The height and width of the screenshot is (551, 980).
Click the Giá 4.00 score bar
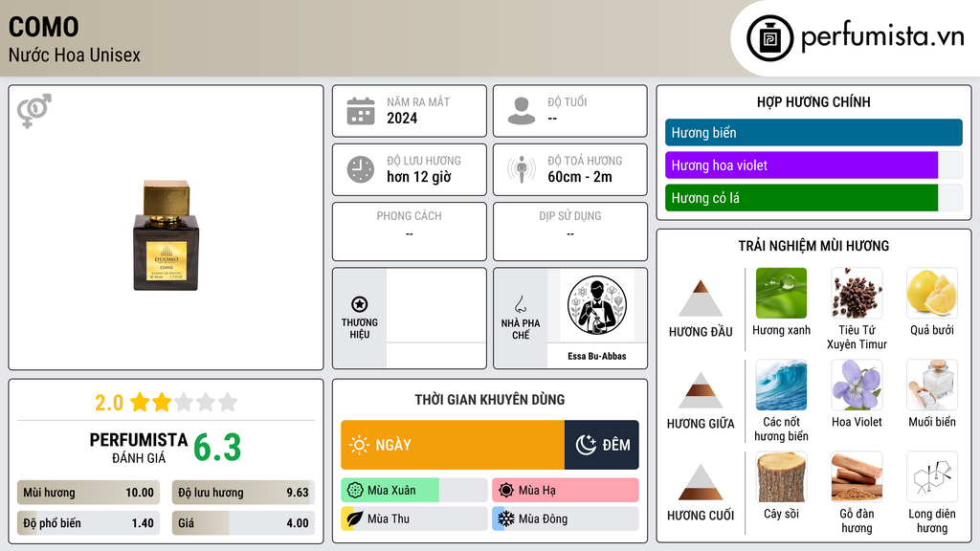[243, 523]
